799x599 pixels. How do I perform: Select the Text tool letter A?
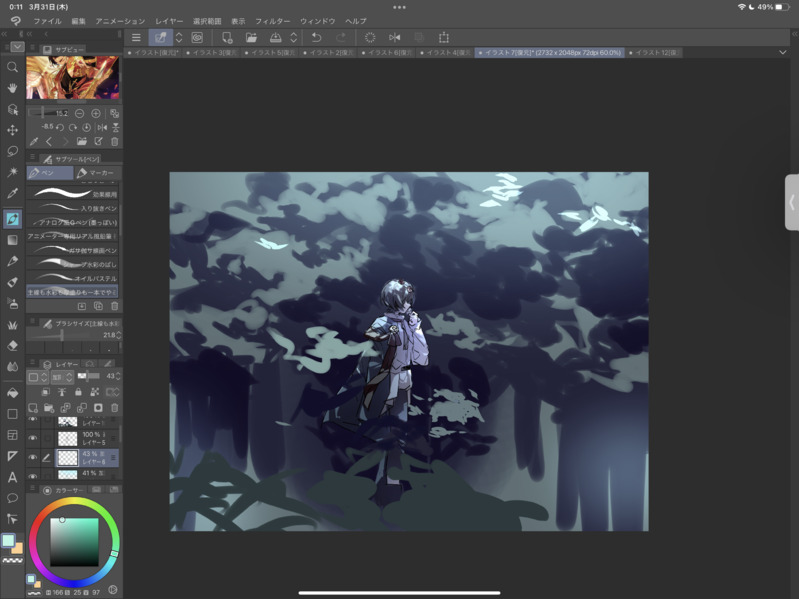click(12, 477)
